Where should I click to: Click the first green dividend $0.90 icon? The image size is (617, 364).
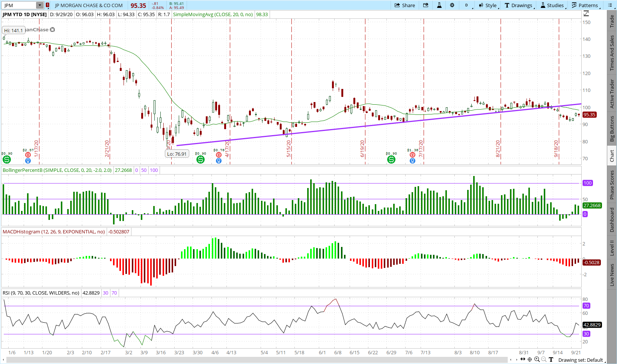coord(7,159)
